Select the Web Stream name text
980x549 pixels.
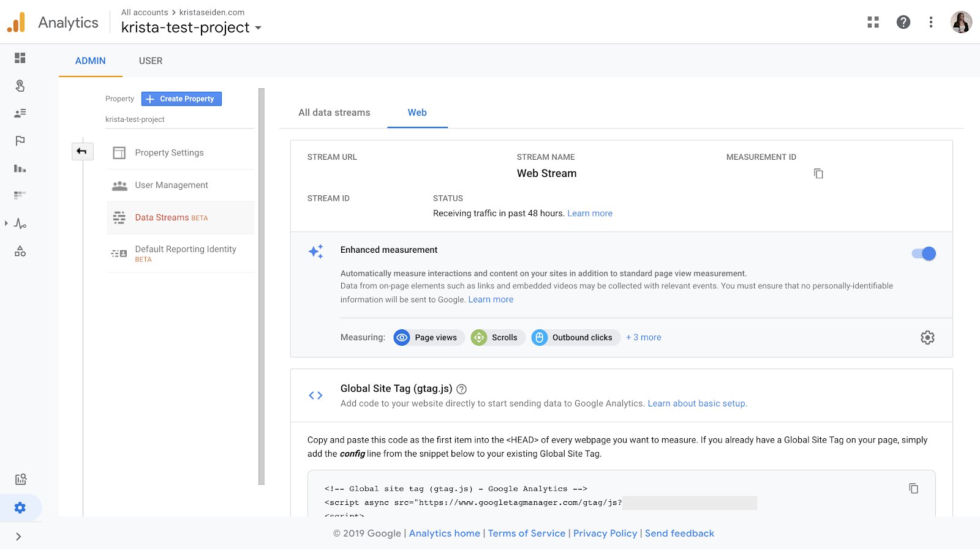(546, 174)
